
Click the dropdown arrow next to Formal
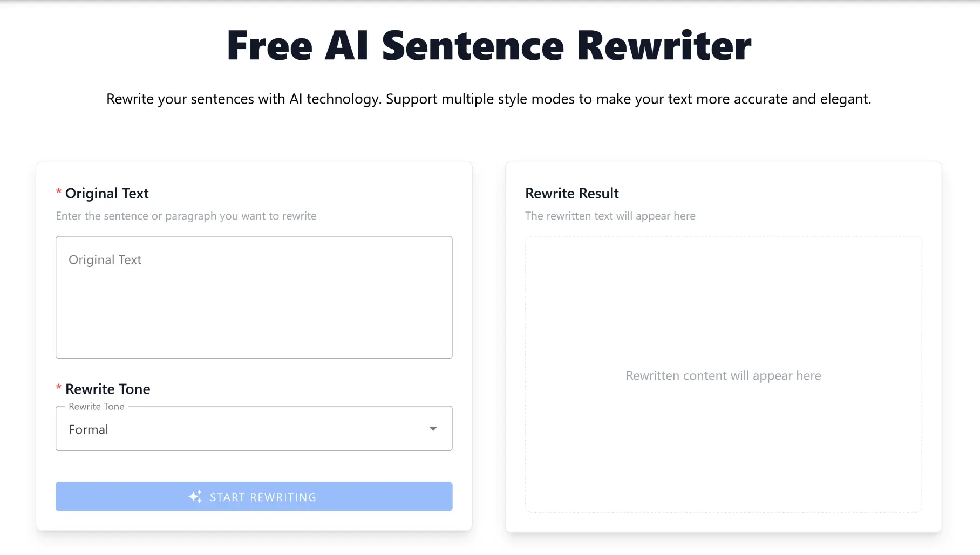(x=433, y=429)
